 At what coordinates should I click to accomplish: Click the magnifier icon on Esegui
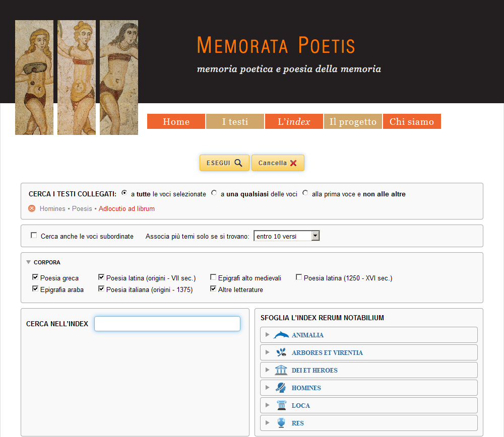238,163
